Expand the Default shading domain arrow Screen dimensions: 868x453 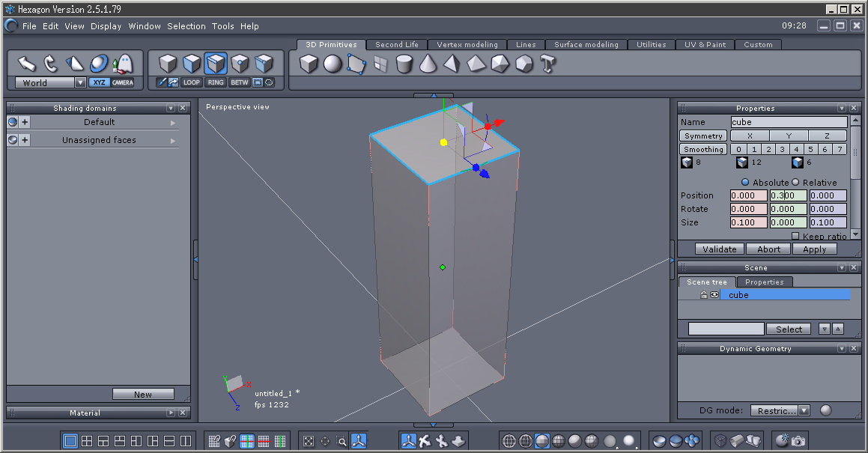[173, 123]
